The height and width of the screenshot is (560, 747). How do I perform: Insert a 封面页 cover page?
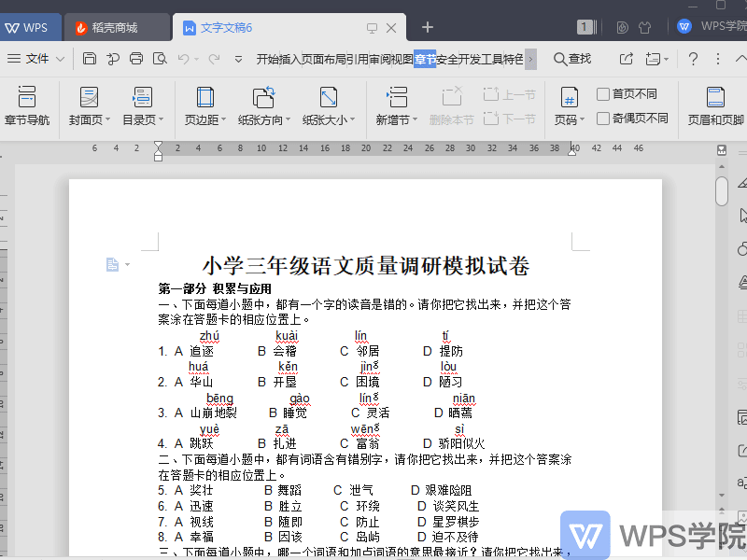pos(88,103)
